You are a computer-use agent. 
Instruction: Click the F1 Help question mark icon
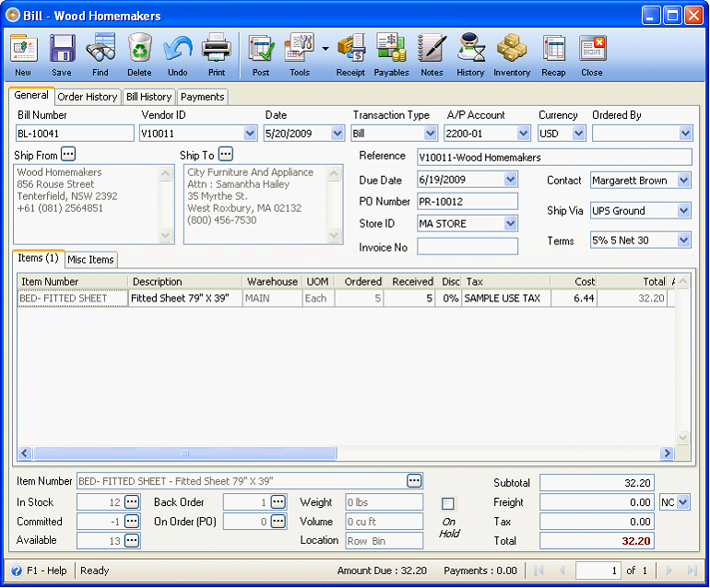17,570
